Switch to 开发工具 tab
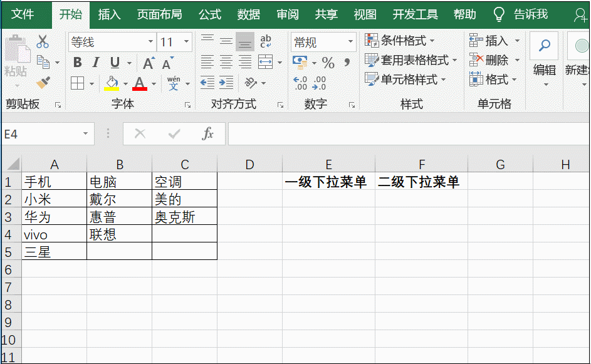The width and height of the screenshot is (591, 364). click(x=416, y=14)
